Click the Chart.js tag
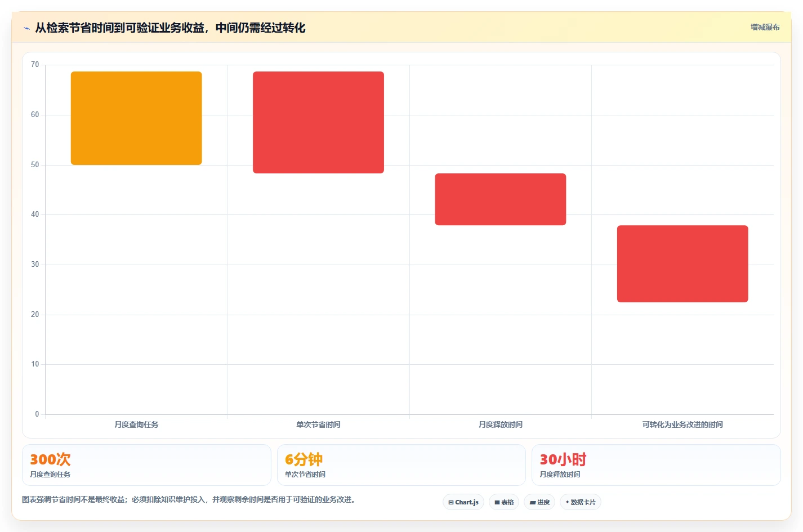 point(463,502)
